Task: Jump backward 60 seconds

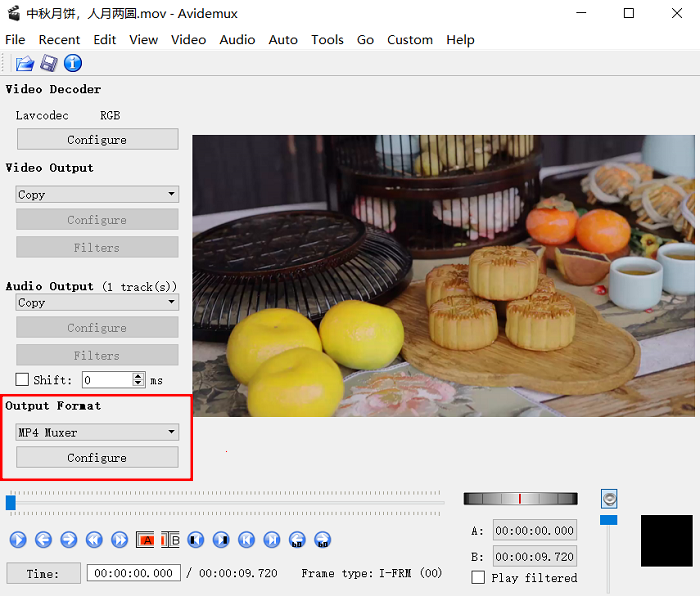Action: pyautogui.click(x=297, y=540)
